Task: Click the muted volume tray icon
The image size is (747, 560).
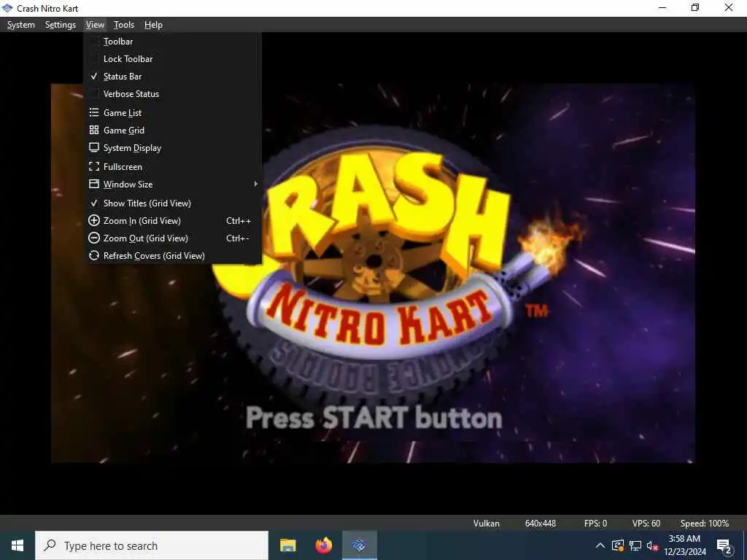Action: pos(652,545)
